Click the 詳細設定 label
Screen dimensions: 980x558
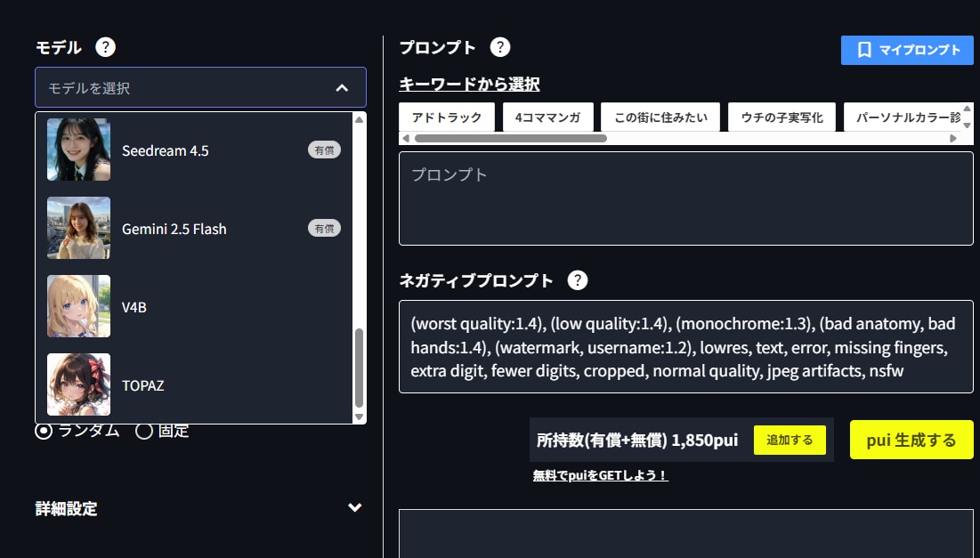[66, 509]
